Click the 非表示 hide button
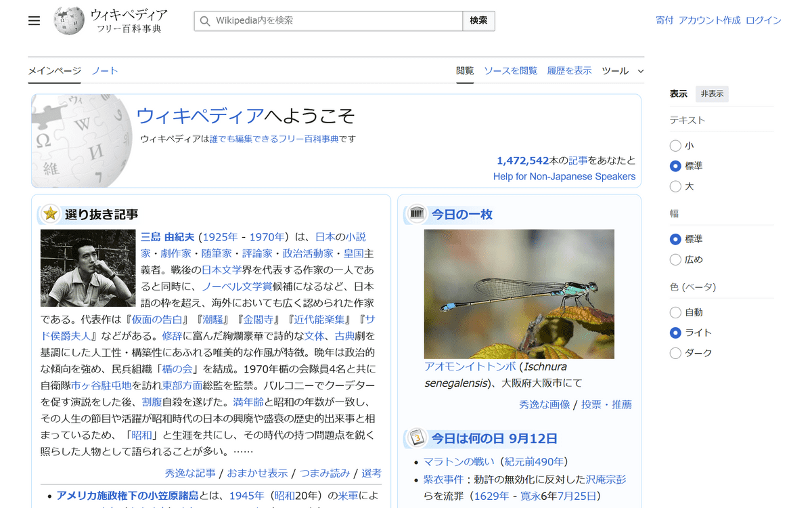 pyautogui.click(x=712, y=94)
